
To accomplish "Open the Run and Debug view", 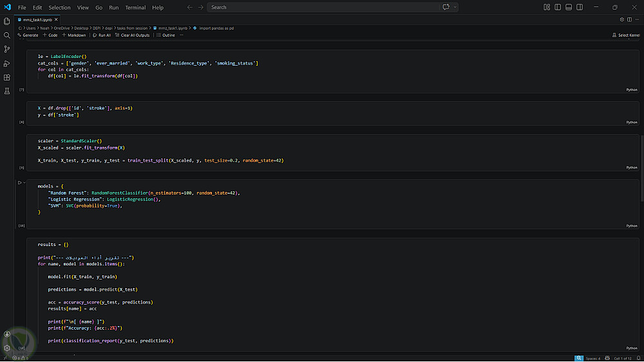I will pos(7,63).
